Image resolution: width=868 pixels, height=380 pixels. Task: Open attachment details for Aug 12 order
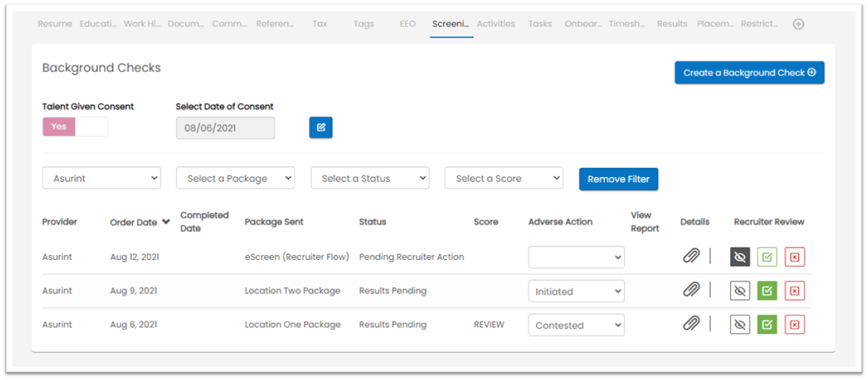click(x=691, y=256)
